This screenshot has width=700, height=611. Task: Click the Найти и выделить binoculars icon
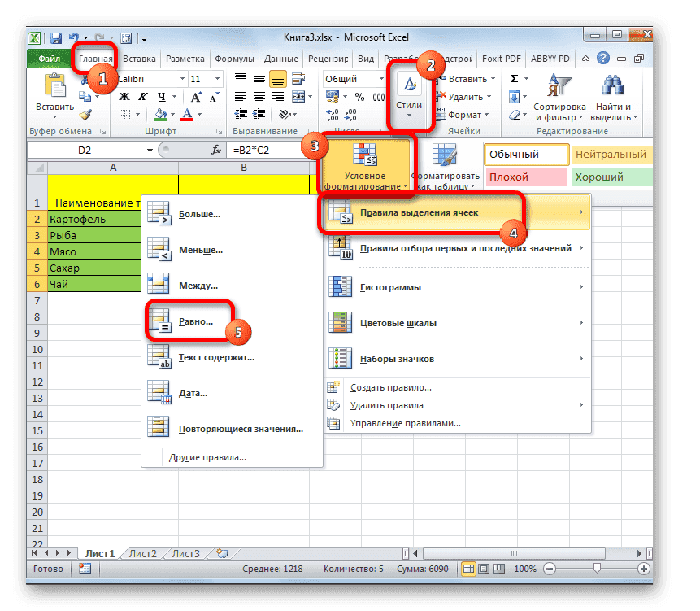[x=612, y=84]
